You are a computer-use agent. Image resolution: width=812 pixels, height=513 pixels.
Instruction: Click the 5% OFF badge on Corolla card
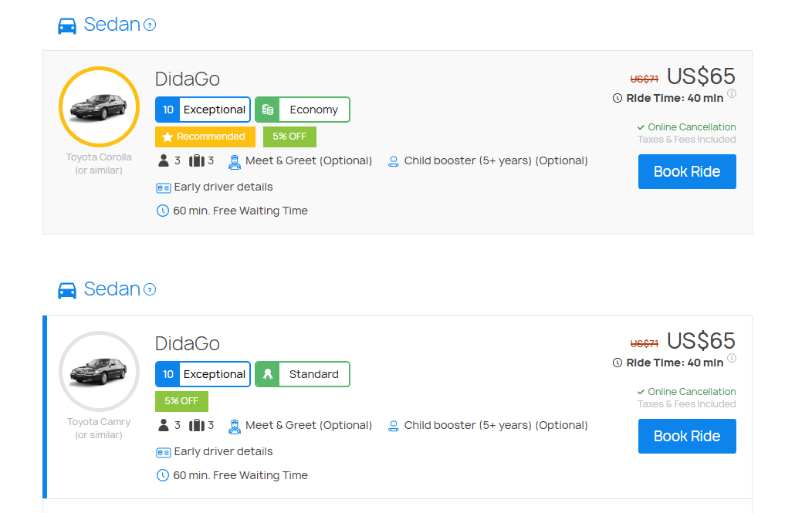point(289,137)
